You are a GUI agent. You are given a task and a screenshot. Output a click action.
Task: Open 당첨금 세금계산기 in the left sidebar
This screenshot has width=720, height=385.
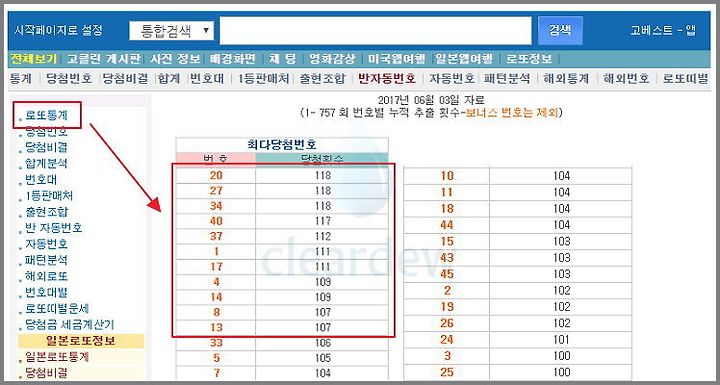click(69, 325)
